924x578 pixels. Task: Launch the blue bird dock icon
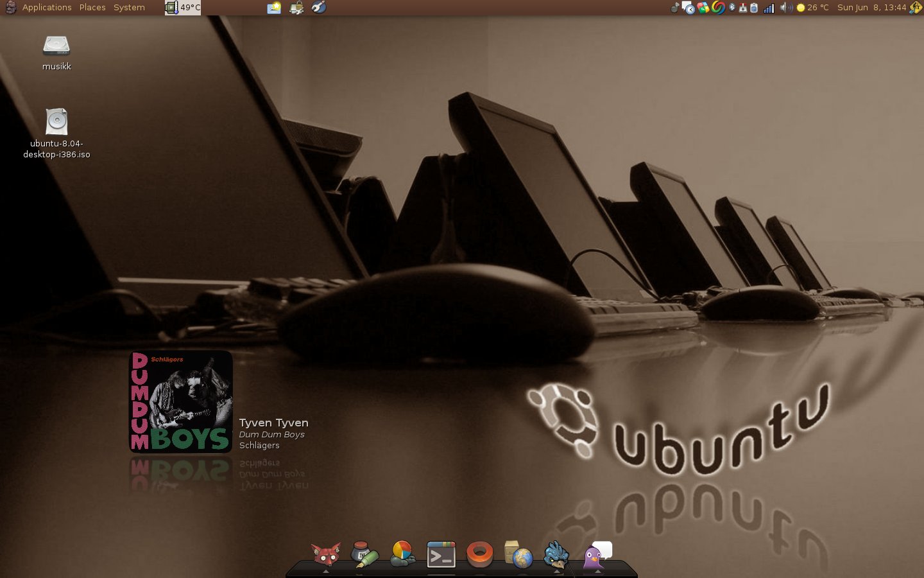[556, 554]
